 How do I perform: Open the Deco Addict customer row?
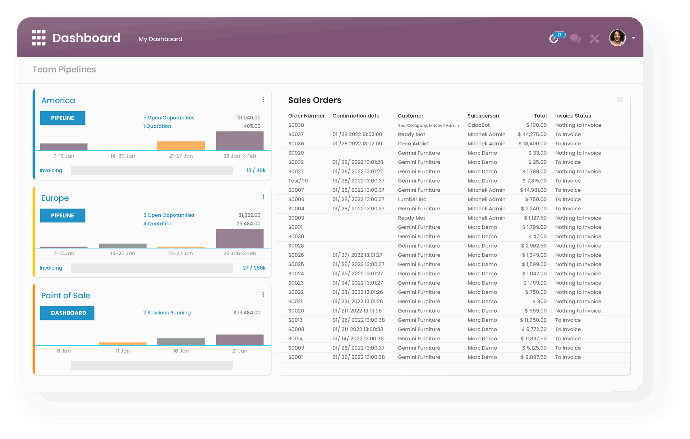(453, 144)
